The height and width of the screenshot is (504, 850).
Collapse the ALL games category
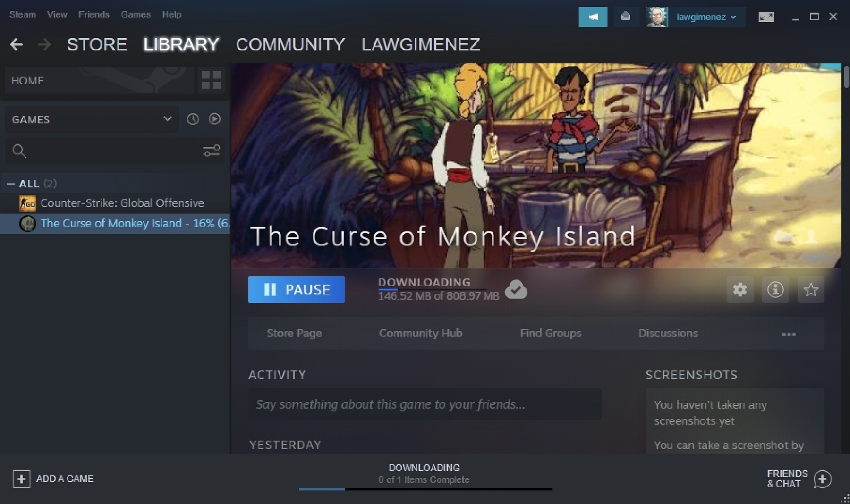(x=11, y=184)
